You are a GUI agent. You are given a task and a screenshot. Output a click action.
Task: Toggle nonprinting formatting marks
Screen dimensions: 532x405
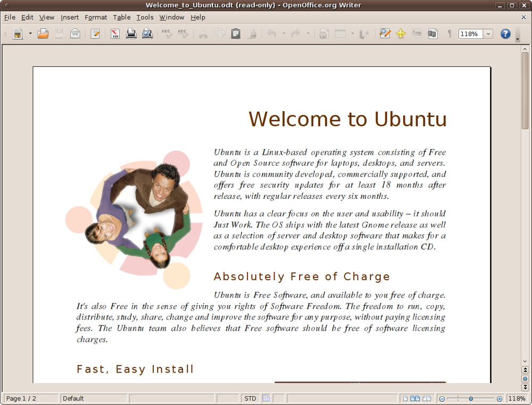pos(450,33)
